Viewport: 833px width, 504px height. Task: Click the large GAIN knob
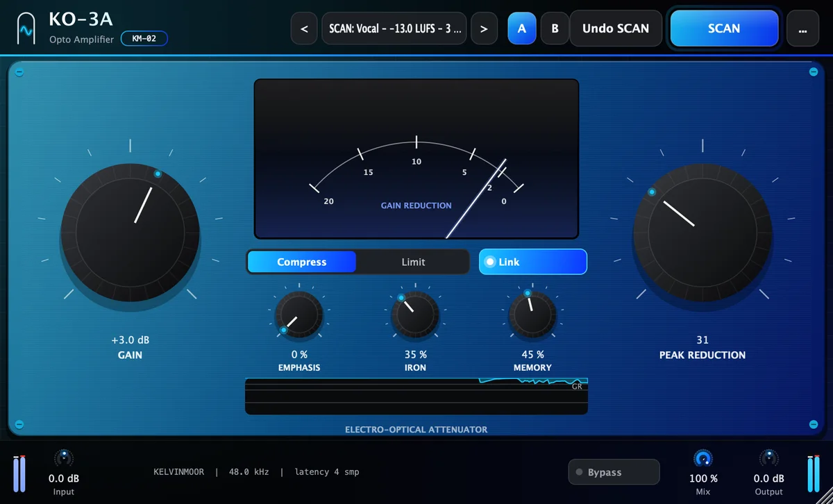pyautogui.click(x=130, y=232)
